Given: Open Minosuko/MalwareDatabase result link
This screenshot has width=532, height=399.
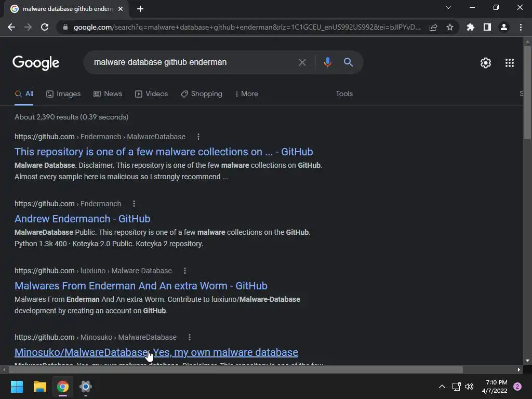Looking at the screenshot, I should pos(156,353).
